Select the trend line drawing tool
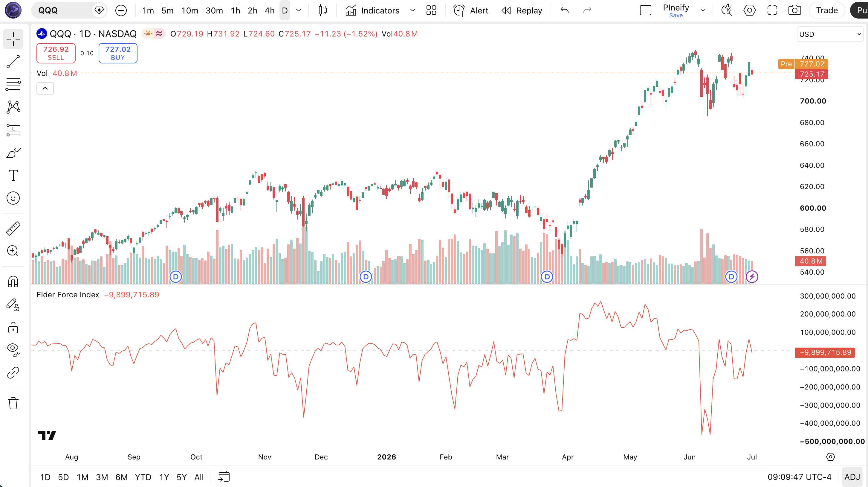The image size is (868, 487). click(13, 62)
